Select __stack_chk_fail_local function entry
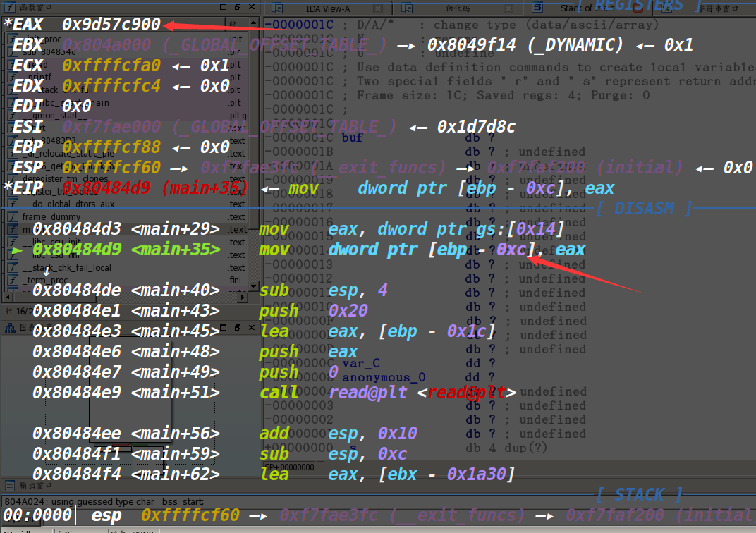 click(x=66, y=267)
